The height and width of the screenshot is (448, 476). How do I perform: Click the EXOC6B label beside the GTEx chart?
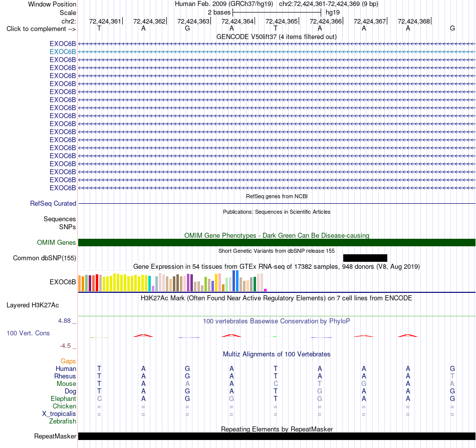pos(63,282)
